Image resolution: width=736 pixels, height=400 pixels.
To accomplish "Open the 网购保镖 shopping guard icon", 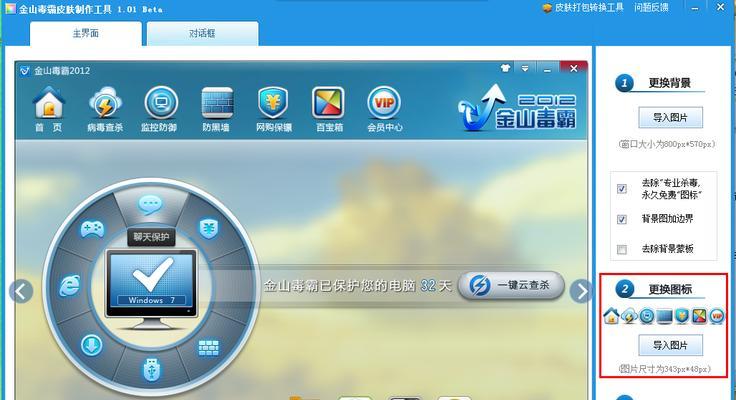I will (x=274, y=109).
